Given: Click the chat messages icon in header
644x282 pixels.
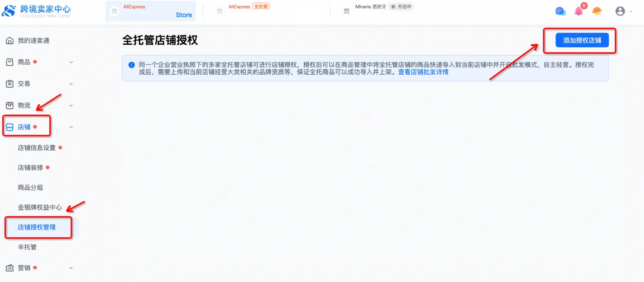Looking at the screenshot, I should pos(560,12).
